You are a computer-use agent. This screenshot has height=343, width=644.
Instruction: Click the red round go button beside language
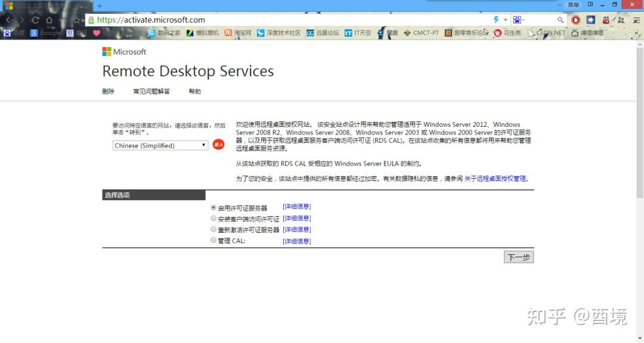[x=218, y=145]
